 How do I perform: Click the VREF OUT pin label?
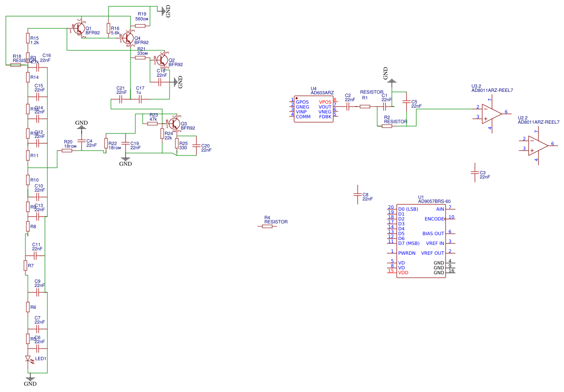click(433, 253)
